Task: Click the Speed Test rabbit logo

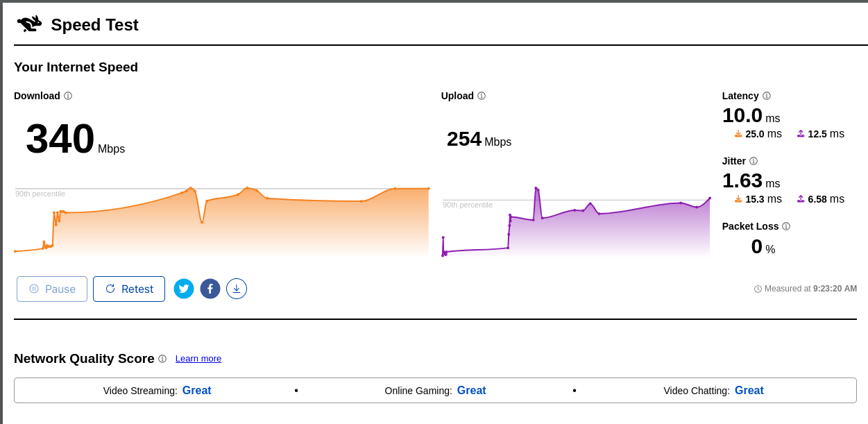Action: click(x=29, y=24)
